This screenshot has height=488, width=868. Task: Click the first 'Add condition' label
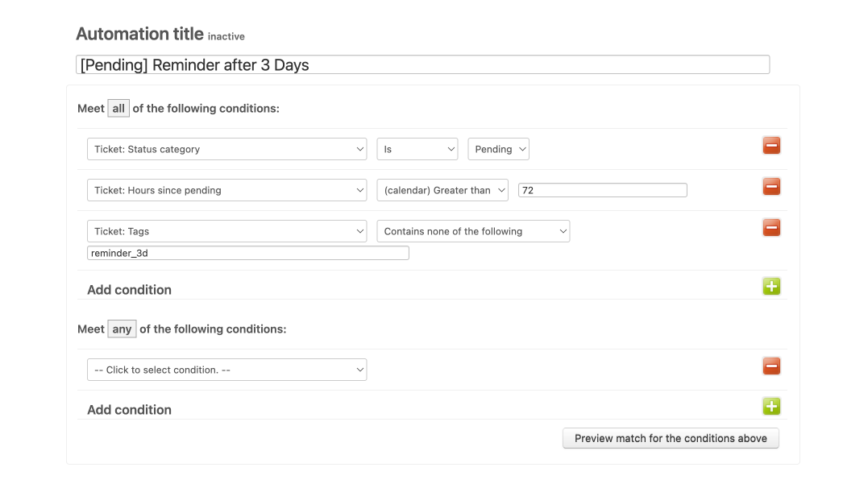click(129, 290)
